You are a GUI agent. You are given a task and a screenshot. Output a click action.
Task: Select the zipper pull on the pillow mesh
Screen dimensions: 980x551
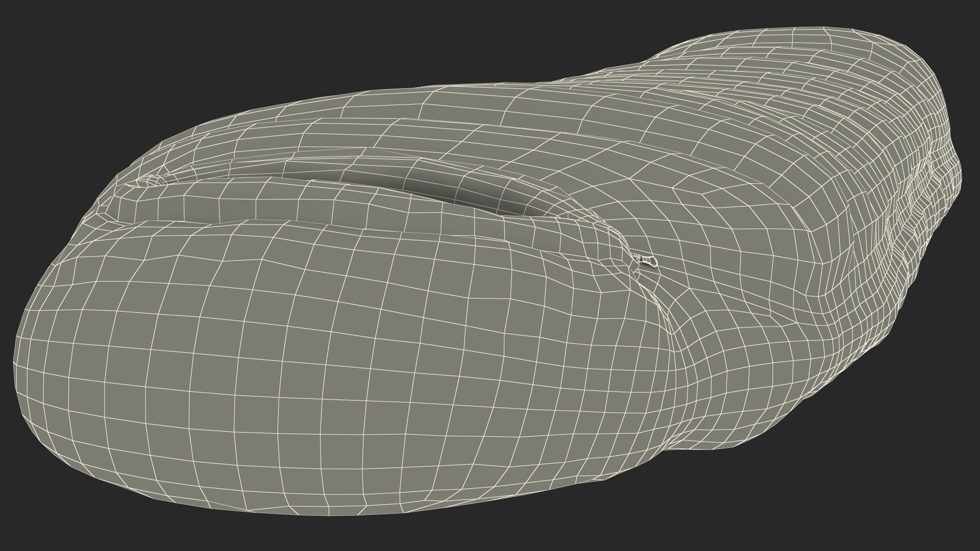(x=645, y=260)
